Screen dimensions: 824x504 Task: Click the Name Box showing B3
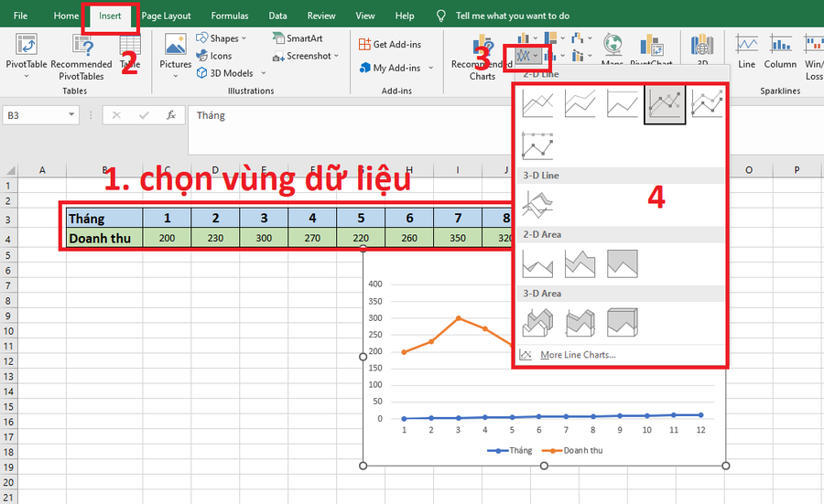click(35, 115)
